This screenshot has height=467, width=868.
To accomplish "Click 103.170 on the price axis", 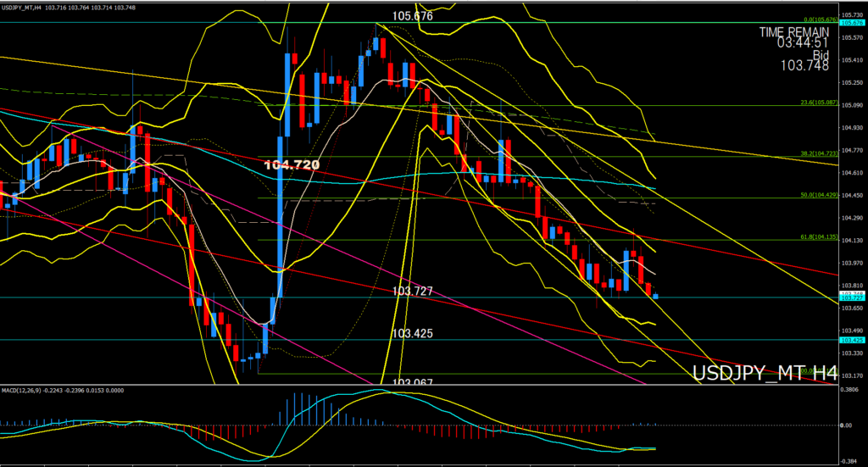I will (852, 375).
